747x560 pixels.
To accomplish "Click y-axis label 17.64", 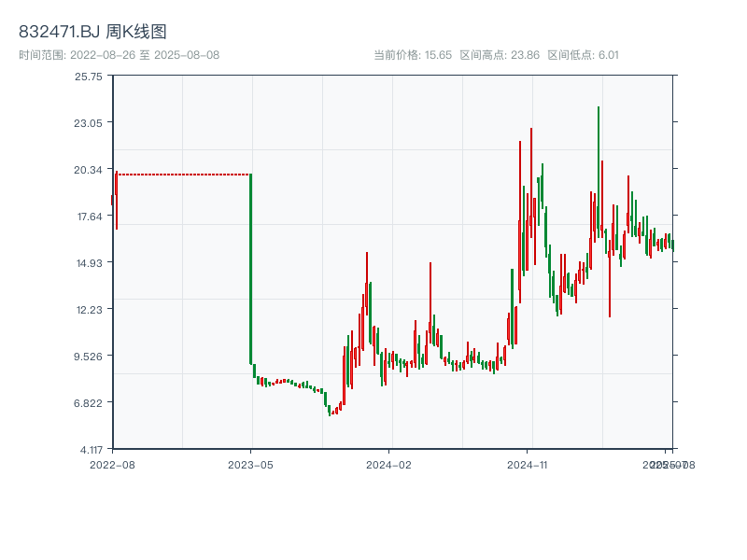I will tap(90, 217).
